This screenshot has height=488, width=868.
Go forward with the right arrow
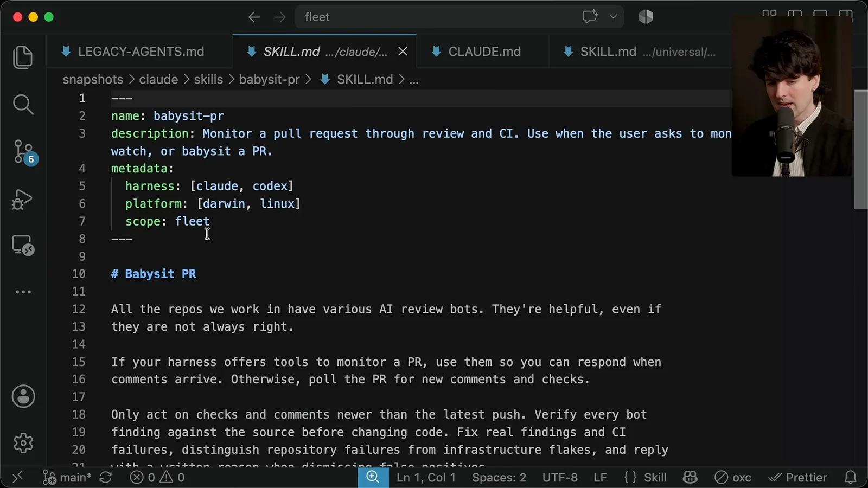(280, 17)
